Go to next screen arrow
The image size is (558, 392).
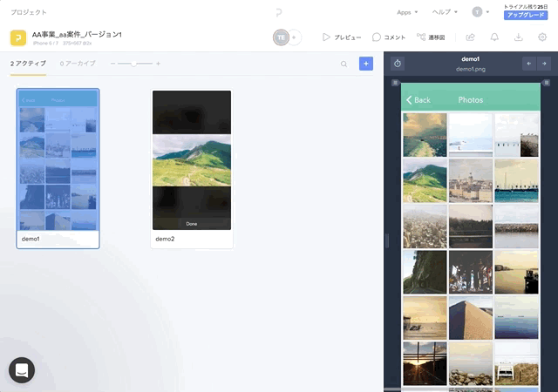[x=544, y=64]
